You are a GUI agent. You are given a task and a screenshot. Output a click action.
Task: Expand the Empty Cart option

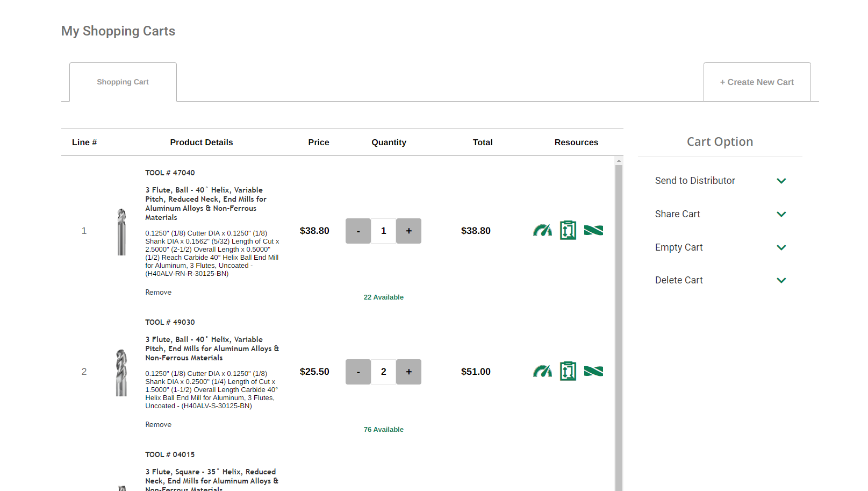pyautogui.click(x=781, y=247)
